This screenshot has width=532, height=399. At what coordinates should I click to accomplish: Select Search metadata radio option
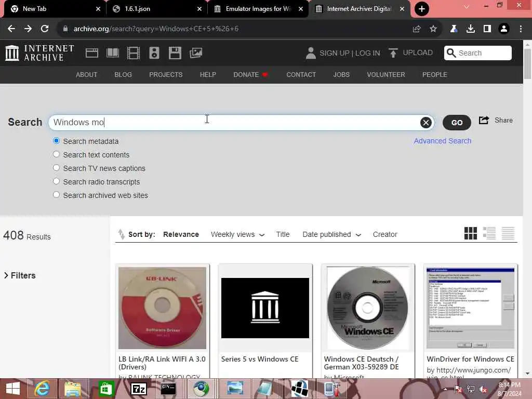(x=56, y=141)
